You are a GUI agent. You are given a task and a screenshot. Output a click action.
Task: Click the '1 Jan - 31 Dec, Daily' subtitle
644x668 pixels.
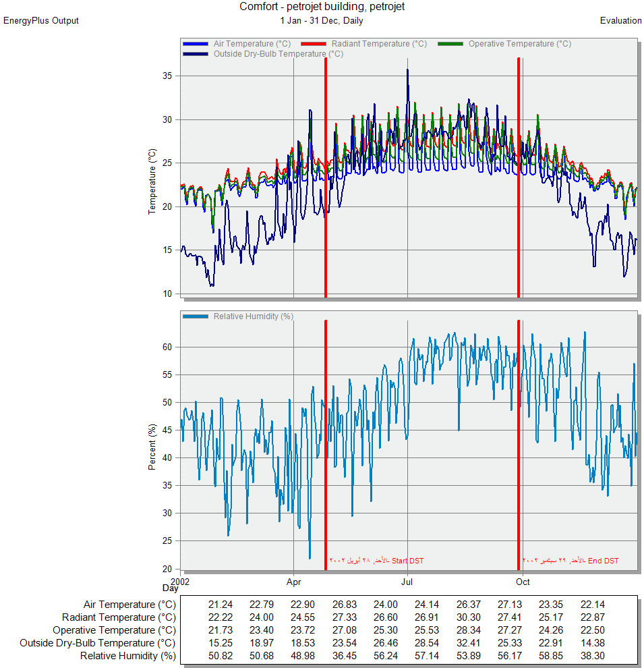click(322, 21)
